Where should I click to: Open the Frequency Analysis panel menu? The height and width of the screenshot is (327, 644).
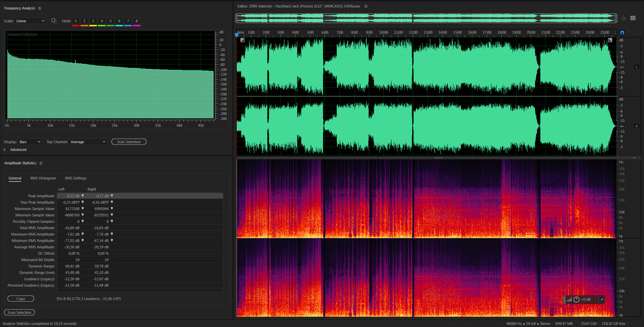pos(40,8)
